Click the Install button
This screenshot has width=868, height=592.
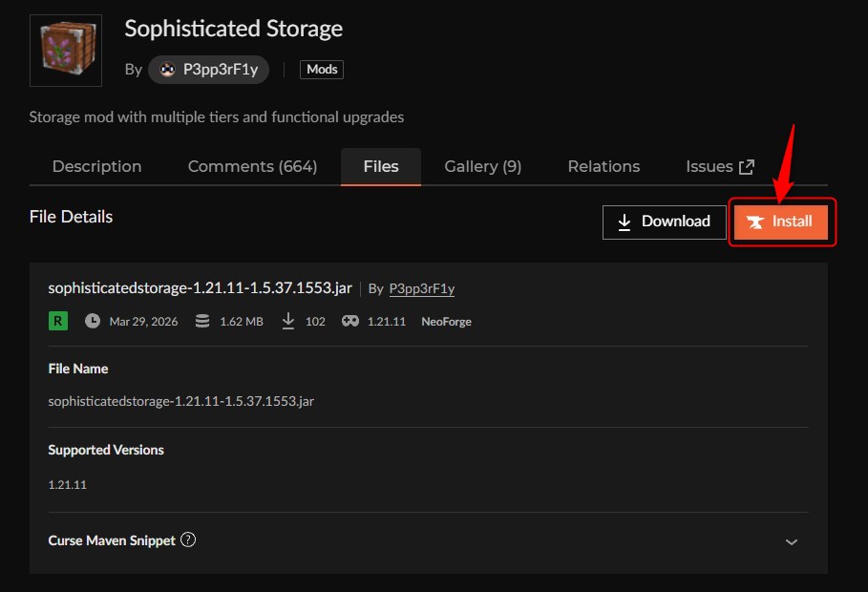[x=781, y=222]
